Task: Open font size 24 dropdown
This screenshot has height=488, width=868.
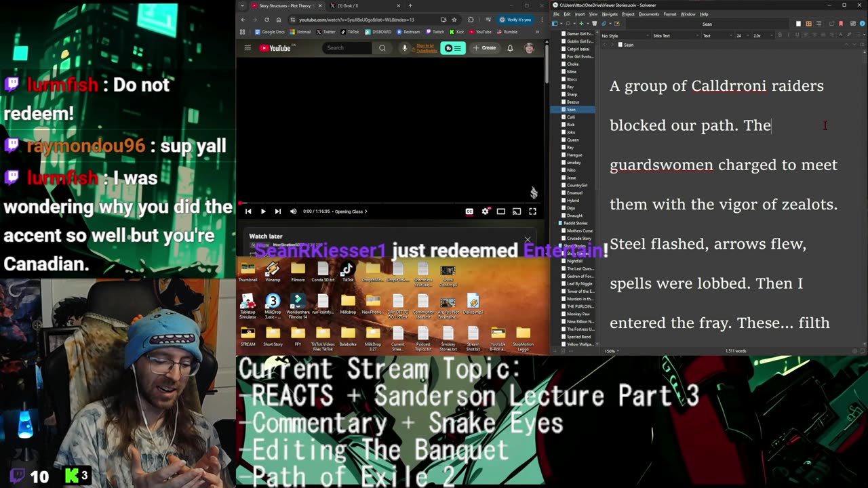Action: [x=743, y=36]
